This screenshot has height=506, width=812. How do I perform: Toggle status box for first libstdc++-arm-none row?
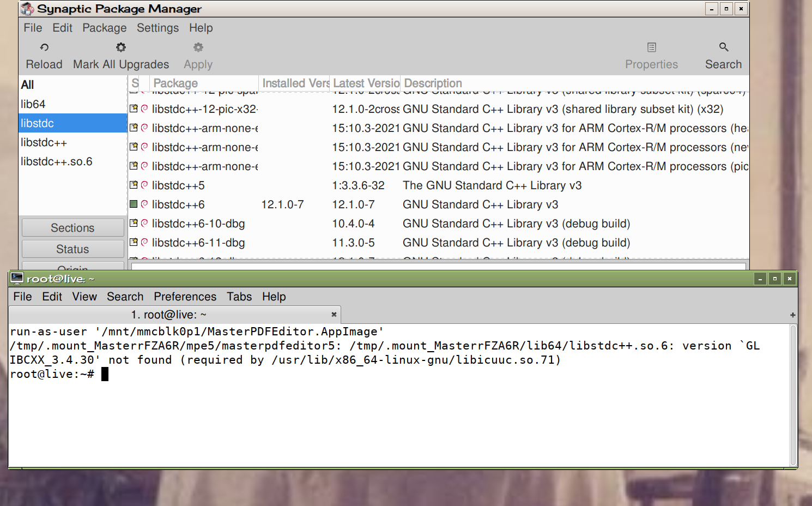click(x=134, y=128)
